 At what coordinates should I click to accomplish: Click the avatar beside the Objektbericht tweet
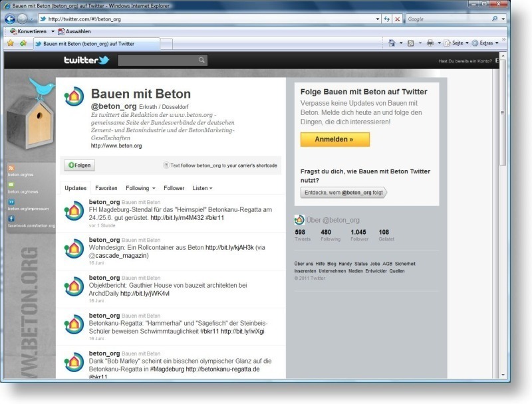coord(74,286)
